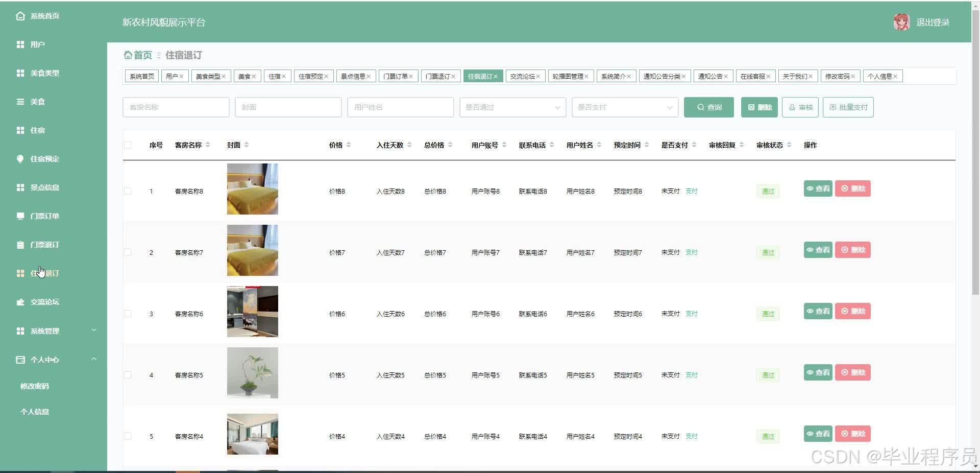Open 个人信息 in the sidebar
Viewport: 980px width, 473px height.
35,412
